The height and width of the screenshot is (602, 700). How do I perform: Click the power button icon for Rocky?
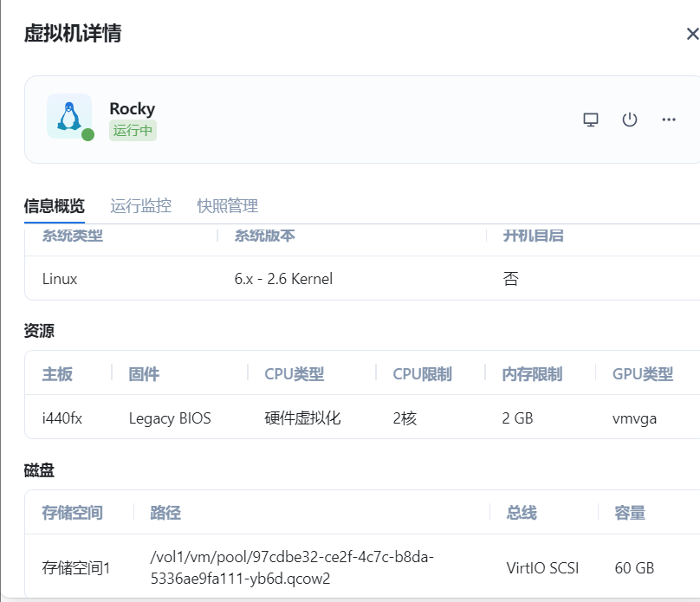pyautogui.click(x=630, y=120)
